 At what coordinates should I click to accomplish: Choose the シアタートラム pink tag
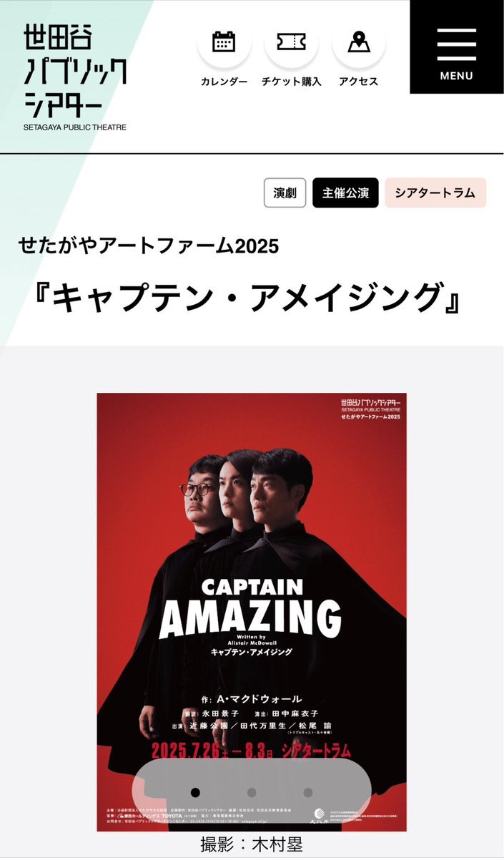point(435,192)
